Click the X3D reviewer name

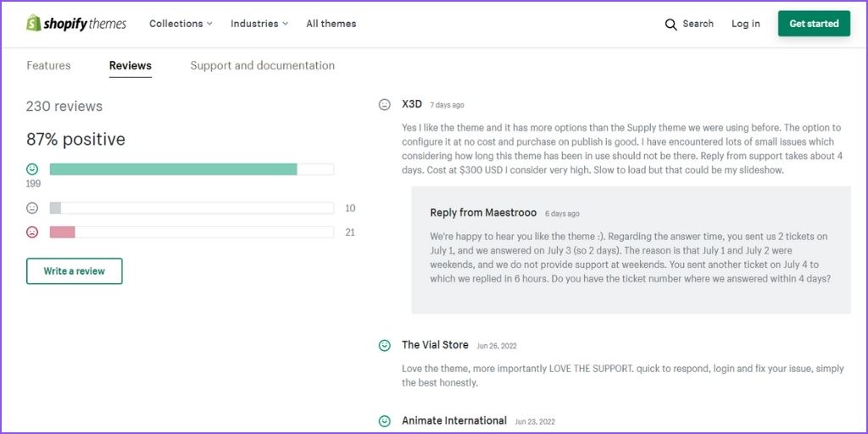[x=412, y=104]
